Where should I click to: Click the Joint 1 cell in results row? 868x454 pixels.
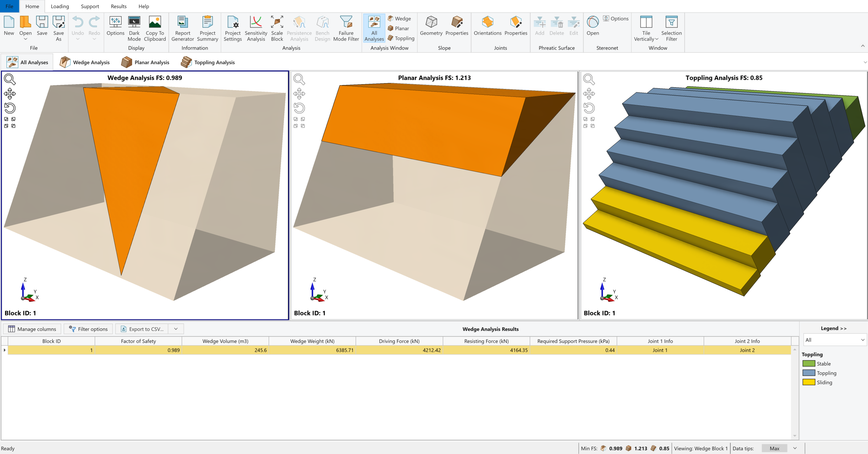(660, 350)
